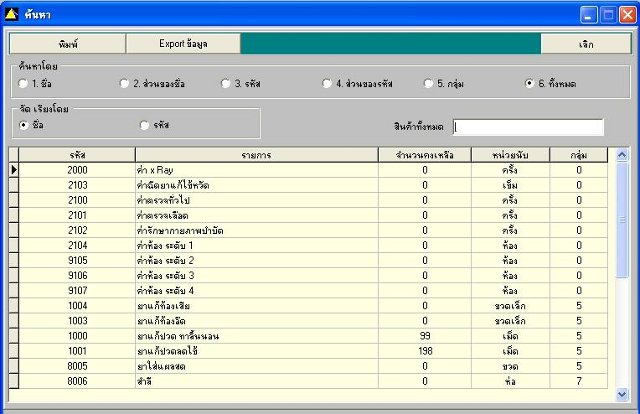Click the รหัส column header
The height and width of the screenshot is (414, 640).
(x=77, y=155)
